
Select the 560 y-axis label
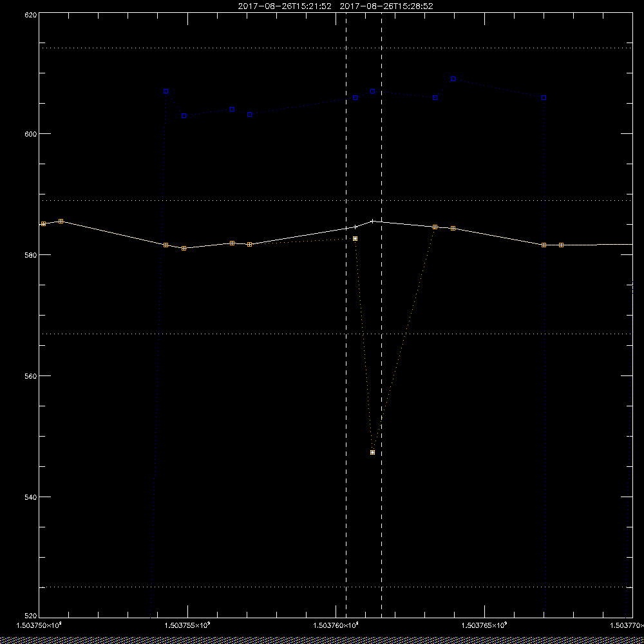[x=31, y=376]
